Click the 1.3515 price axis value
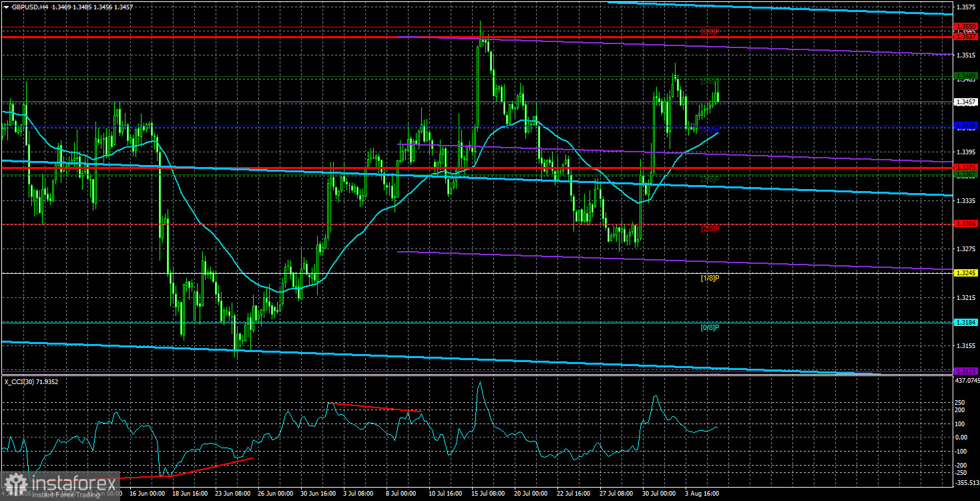The height and width of the screenshot is (501, 980). pos(966,55)
